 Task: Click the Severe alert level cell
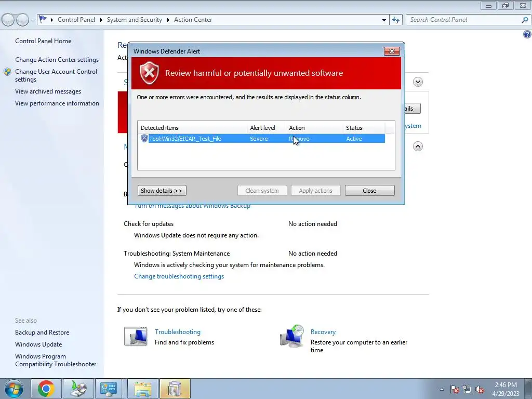click(x=259, y=139)
